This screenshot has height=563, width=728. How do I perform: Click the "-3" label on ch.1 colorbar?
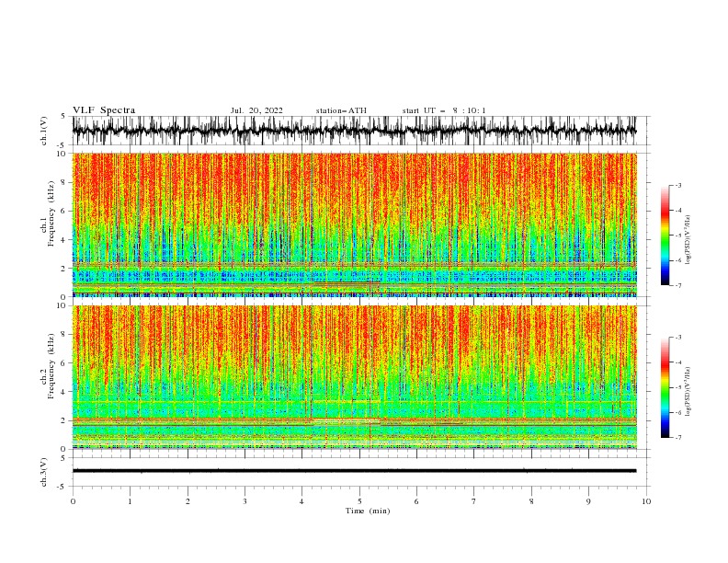point(677,185)
